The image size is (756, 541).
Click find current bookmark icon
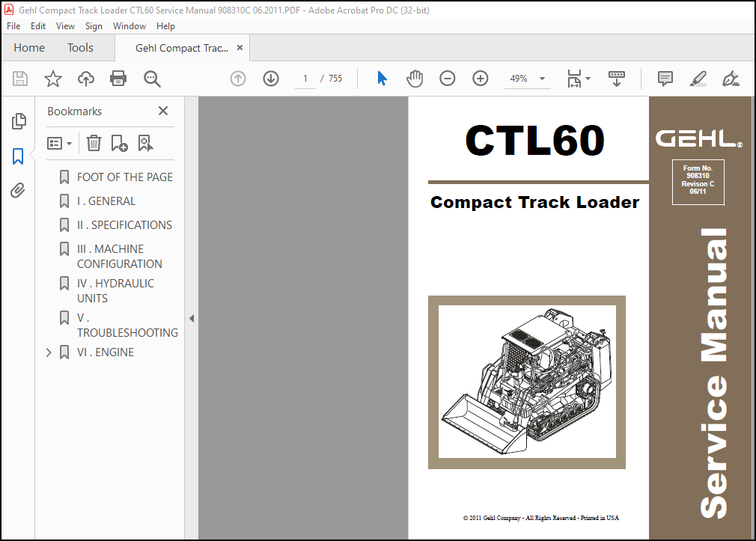pyautogui.click(x=145, y=143)
